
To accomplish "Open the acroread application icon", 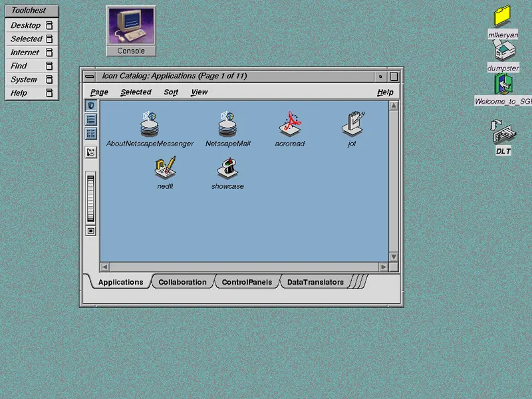I will [x=290, y=124].
